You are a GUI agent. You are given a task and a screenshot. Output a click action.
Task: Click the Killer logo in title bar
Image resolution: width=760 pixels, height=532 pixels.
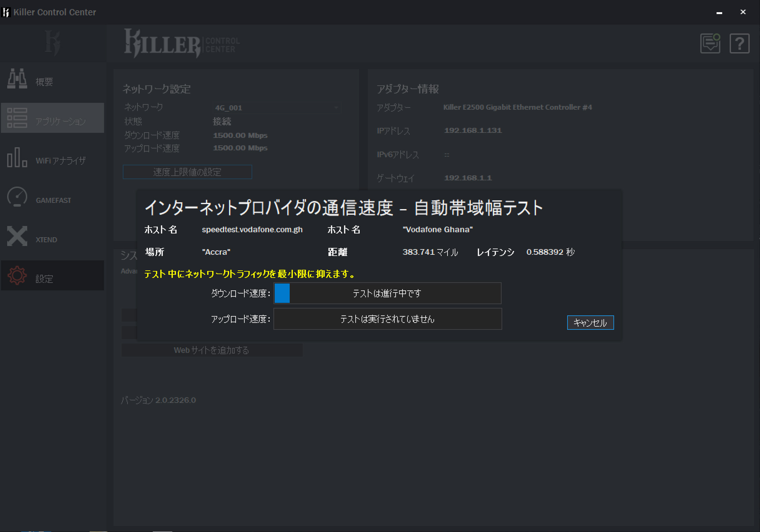click(6, 12)
